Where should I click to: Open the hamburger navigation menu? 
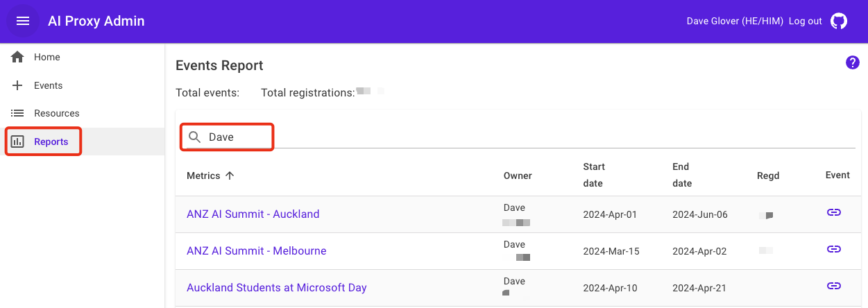click(x=23, y=21)
